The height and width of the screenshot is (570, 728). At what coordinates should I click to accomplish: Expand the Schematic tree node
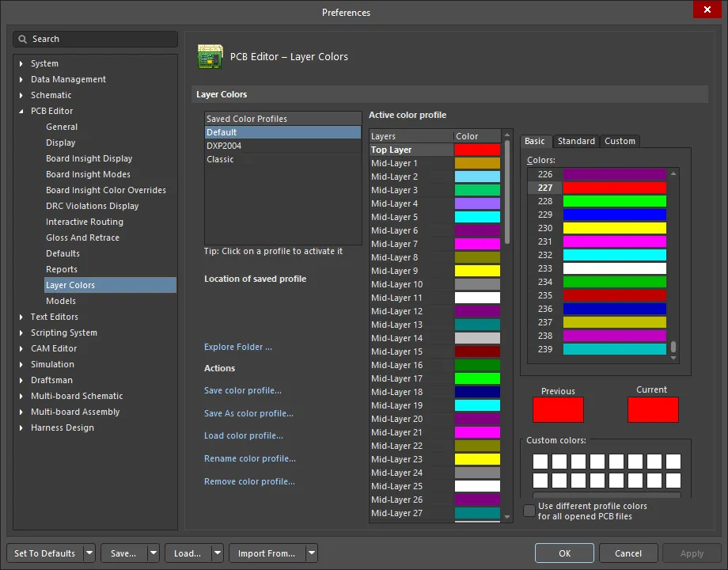tap(21, 95)
